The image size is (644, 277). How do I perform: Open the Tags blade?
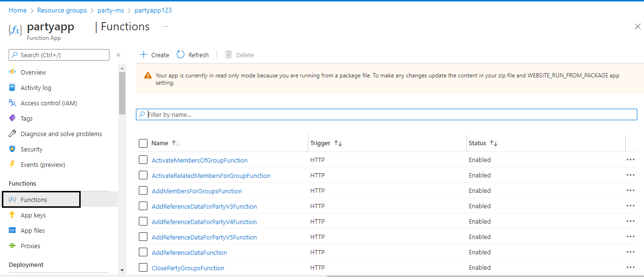pos(26,118)
